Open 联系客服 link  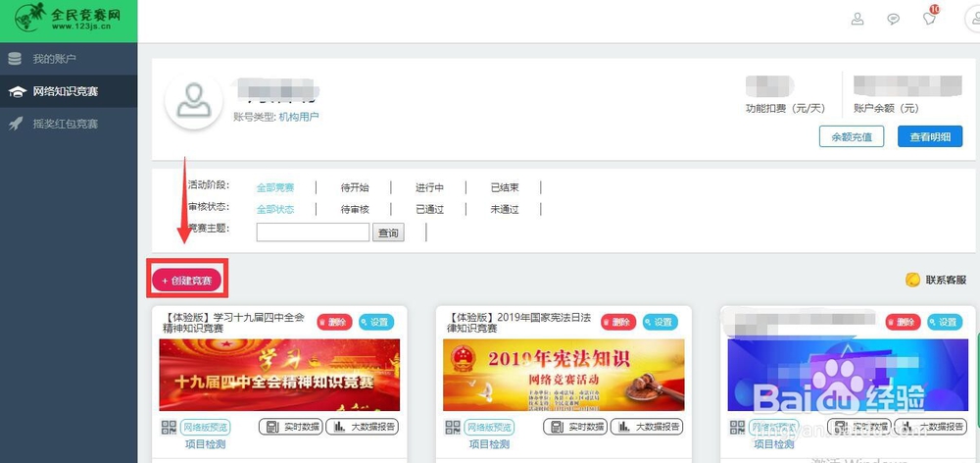click(946, 280)
